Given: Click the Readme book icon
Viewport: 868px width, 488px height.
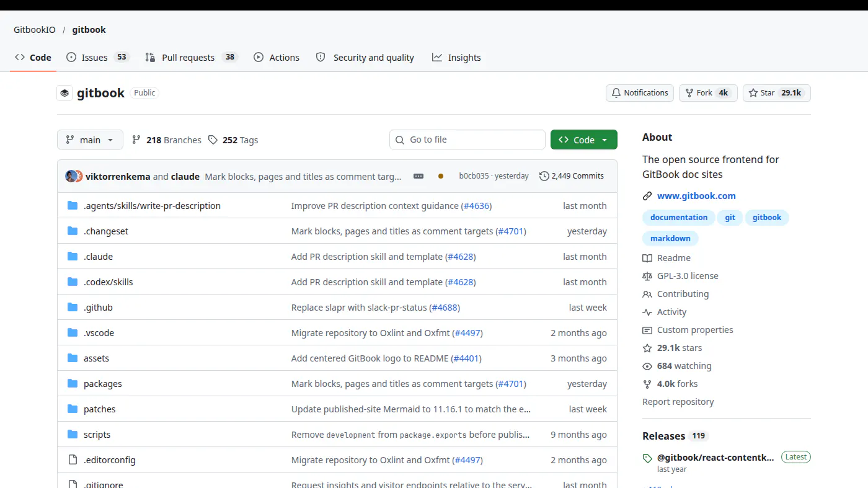Looking at the screenshot, I should click(647, 258).
